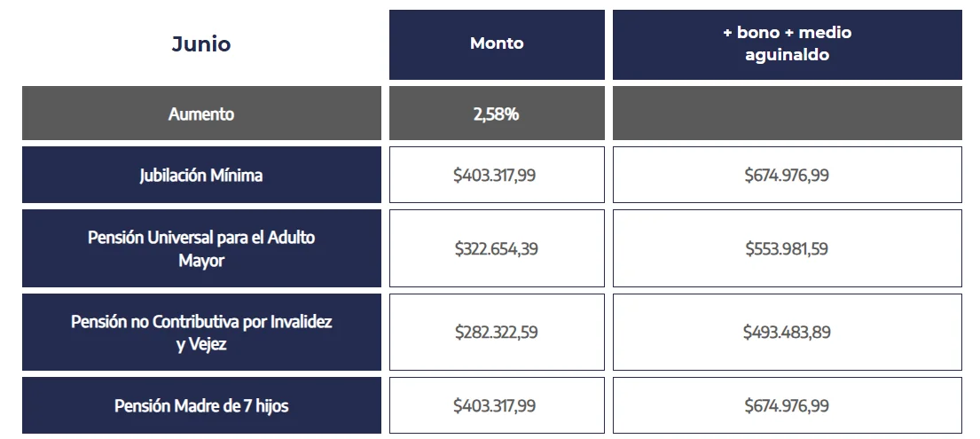The width and height of the screenshot is (980, 439).
Task: Click Madre de 7 hijos total $674.976,99
Action: [x=787, y=405]
